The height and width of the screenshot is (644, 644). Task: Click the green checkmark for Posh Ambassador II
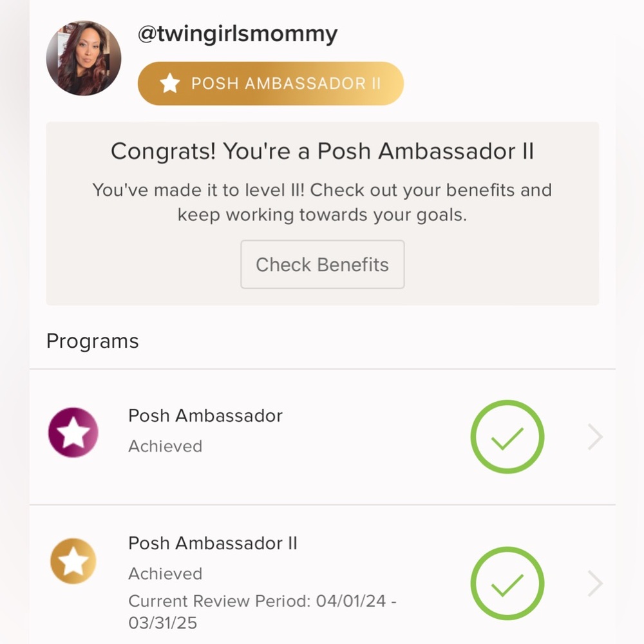507,584
